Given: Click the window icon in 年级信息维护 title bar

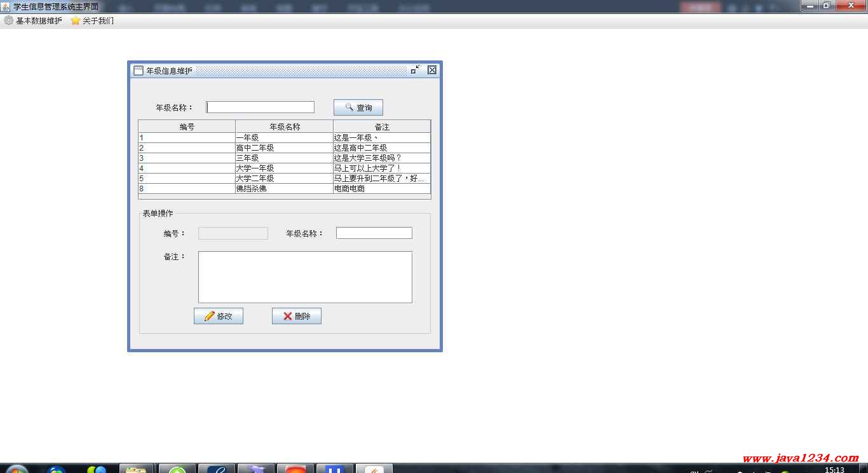Looking at the screenshot, I should (x=139, y=71).
